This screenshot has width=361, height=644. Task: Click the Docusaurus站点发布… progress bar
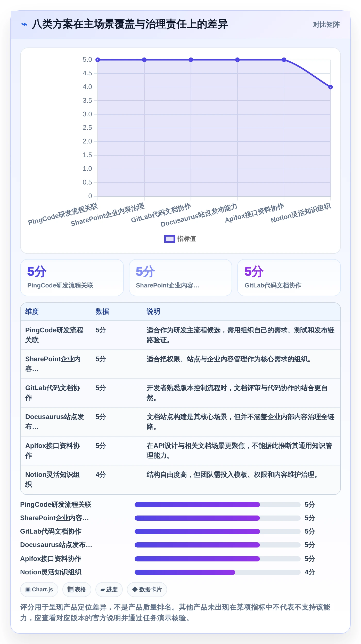point(217,545)
